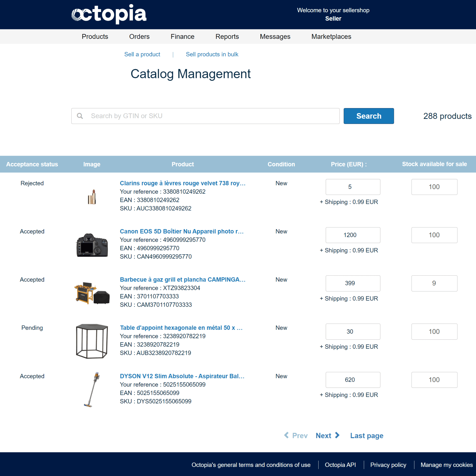Screen dimensions: 476x476
Task: Open the Barbecue à gaz CAMPINGAZ product link
Action: coord(183,279)
